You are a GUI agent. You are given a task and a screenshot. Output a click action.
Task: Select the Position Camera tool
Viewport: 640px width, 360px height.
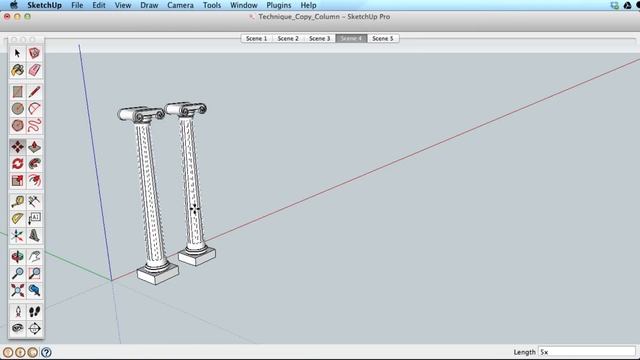coord(17,312)
